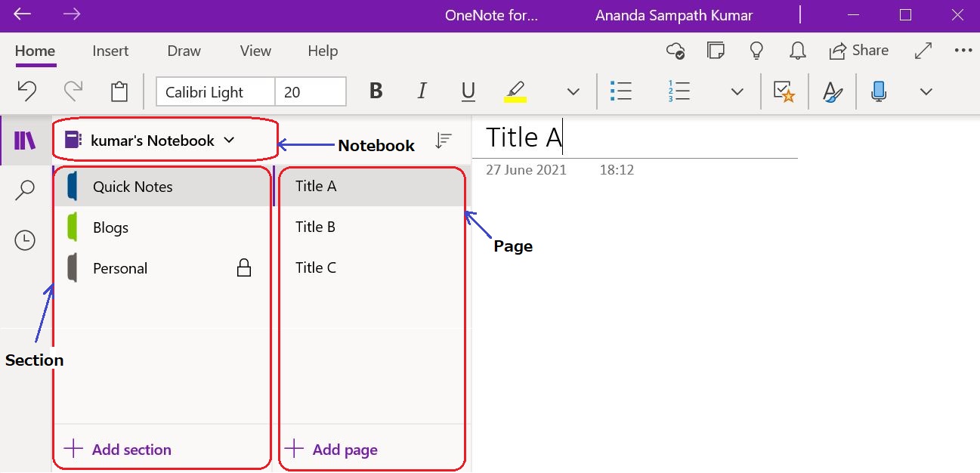Insert a numbered list

point(679,91)
